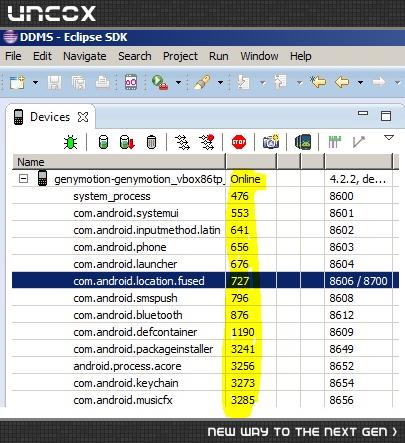Open the Run menu
The image size is (405, 443).
(219, 56)
